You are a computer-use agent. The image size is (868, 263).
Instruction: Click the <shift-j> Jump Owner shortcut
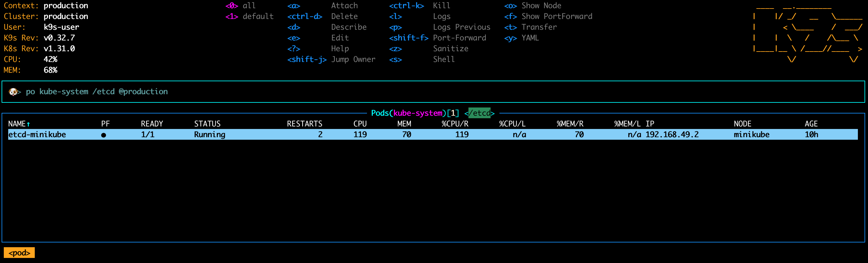click(x=331, y=60)
